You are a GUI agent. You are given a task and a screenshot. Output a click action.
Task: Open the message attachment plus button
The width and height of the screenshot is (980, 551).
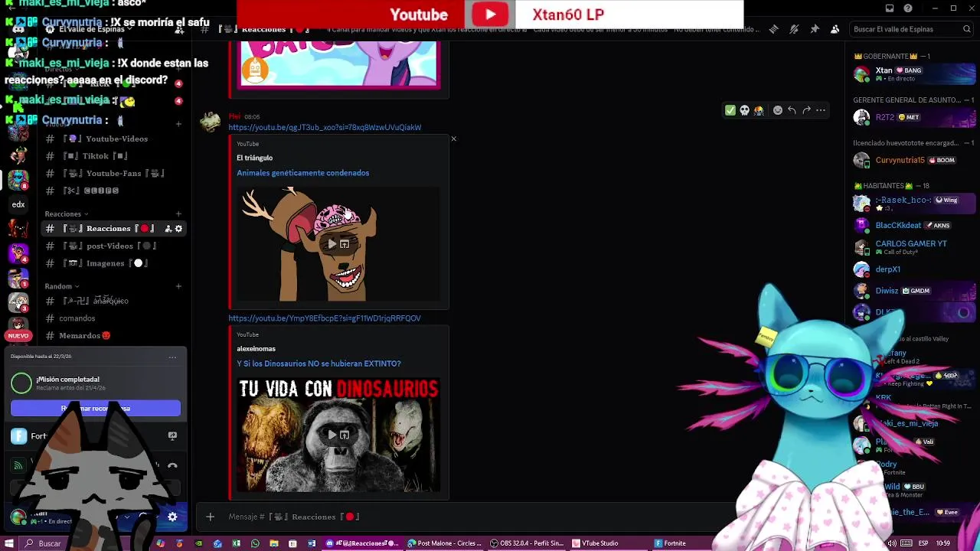[x=210, y=517]
